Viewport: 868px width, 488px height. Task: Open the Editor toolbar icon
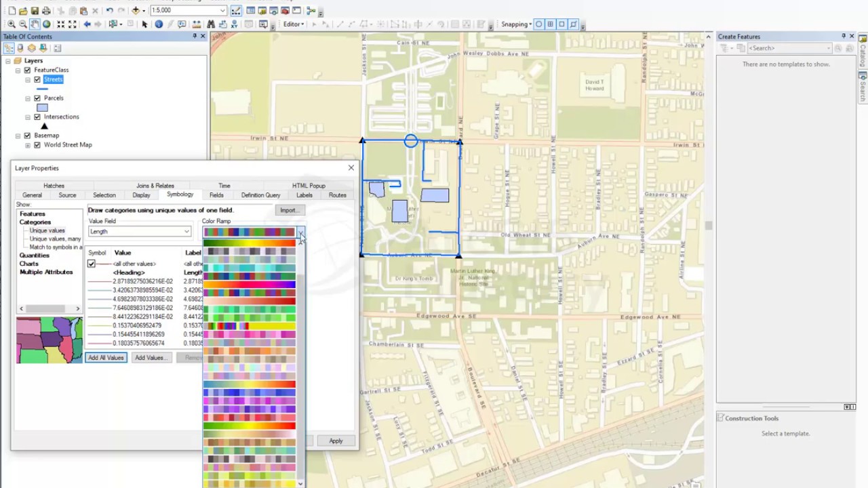pyautogui.click(x=236, y=11)
